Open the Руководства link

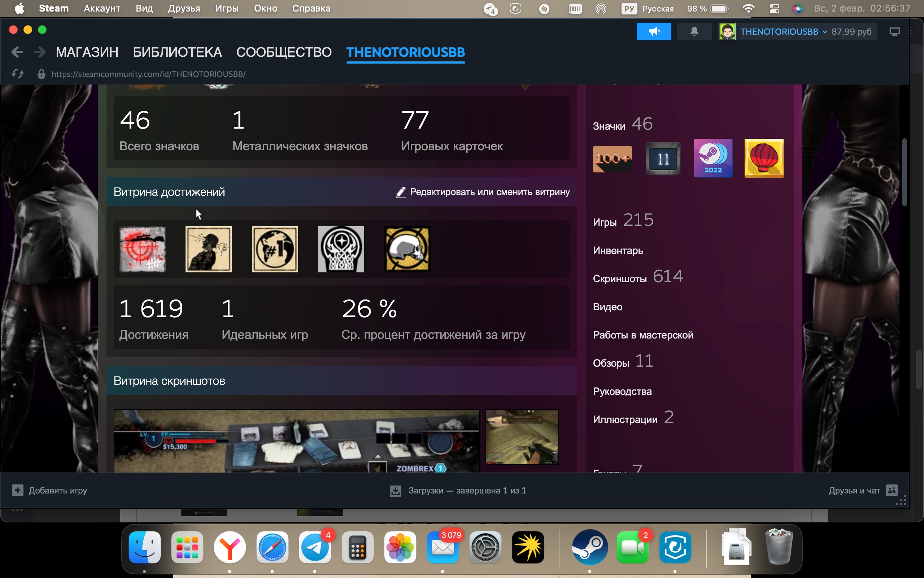(x=622, y=392)
